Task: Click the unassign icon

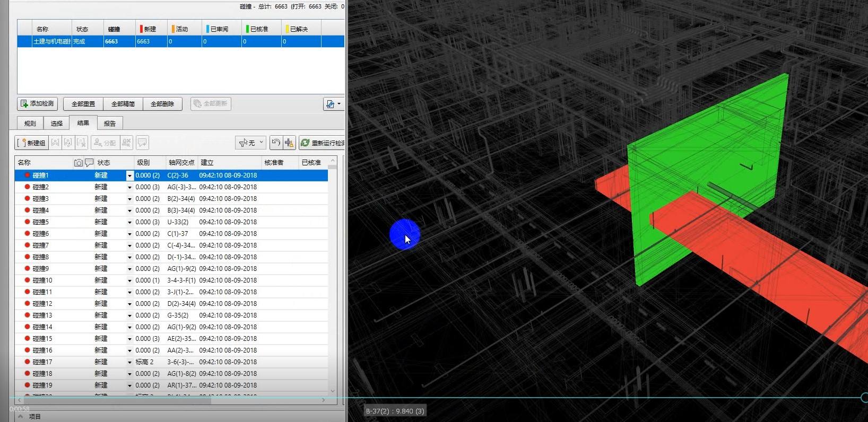Action: tap(126, 143)
